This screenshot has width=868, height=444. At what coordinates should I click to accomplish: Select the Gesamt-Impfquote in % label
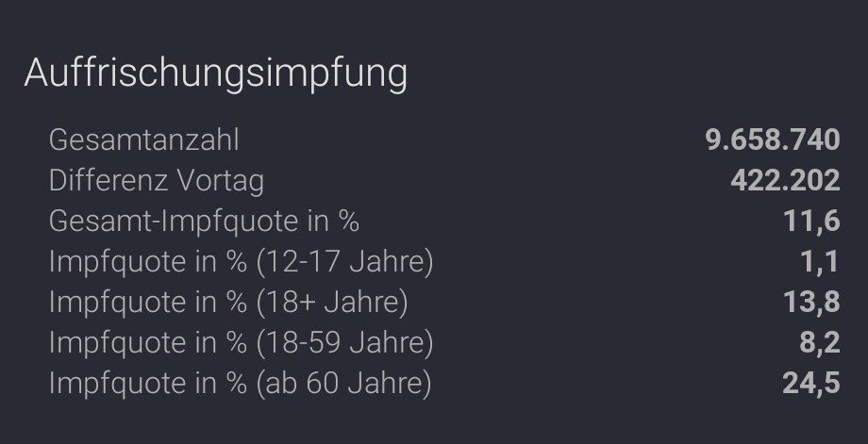[x=205, y=222]
